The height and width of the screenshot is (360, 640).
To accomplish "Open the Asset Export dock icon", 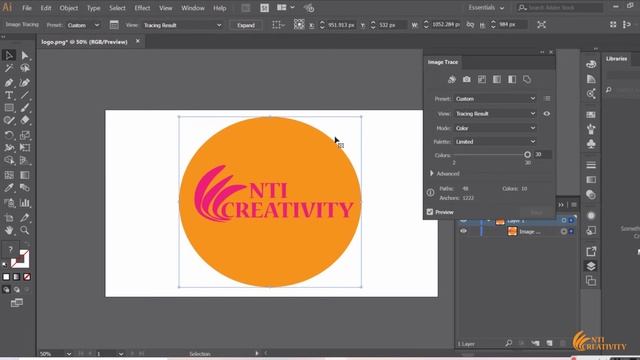I will [x=591, y=251].
